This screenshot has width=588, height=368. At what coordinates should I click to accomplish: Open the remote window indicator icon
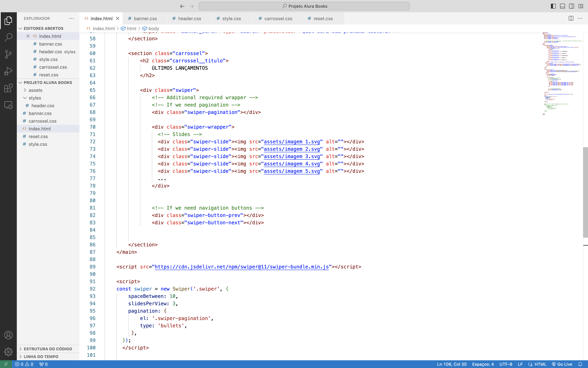coord(6,364)
